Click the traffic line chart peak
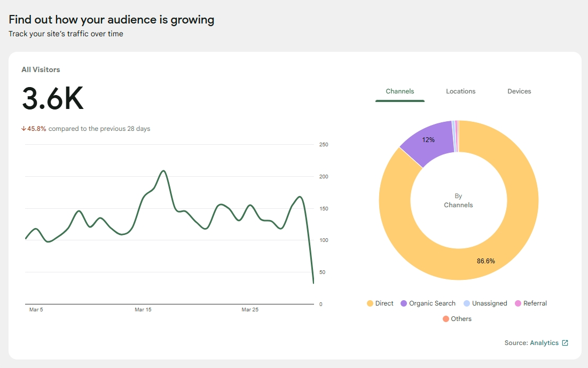The image size is (588, 368). (163, 171)
